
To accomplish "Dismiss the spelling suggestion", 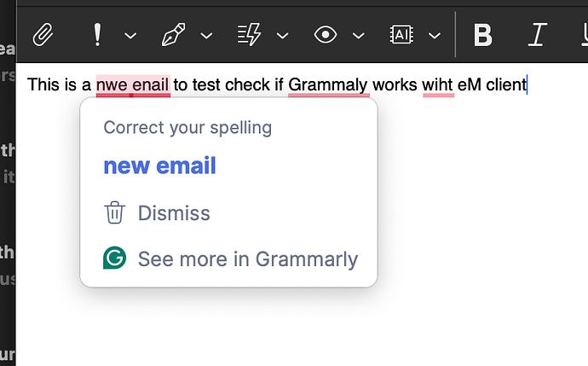I will (x=174, y=213).
